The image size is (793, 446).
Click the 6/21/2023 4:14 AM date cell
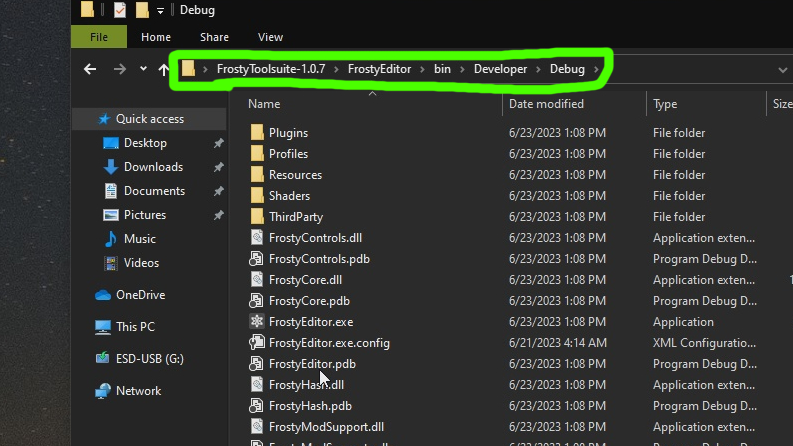coord(557,343)
